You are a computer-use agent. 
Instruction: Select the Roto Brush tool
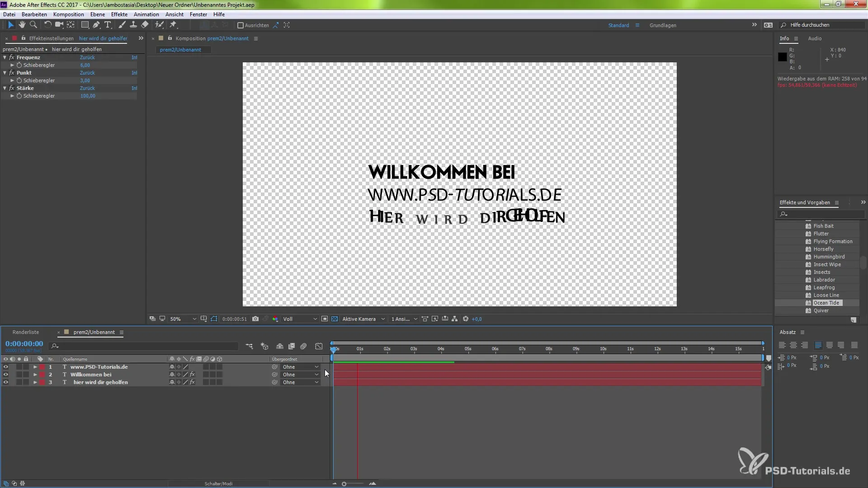159,25
